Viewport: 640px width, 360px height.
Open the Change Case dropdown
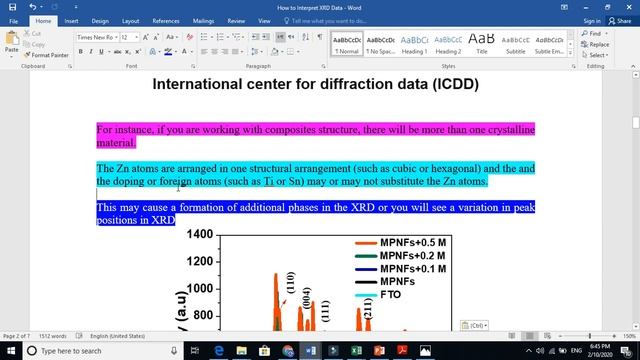[x=172, y=37]
